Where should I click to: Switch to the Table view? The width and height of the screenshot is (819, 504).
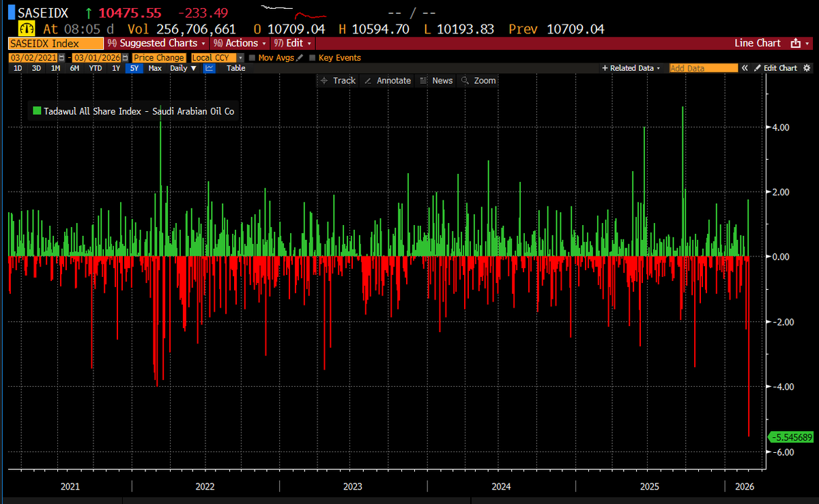tap(236, 68)
